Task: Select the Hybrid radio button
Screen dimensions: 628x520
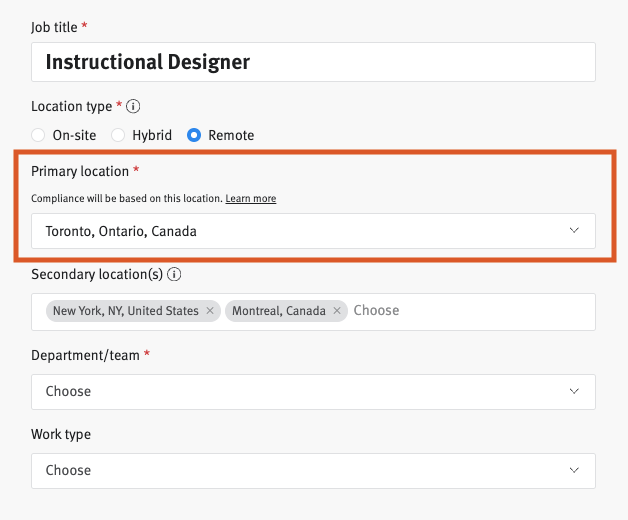Action: 118,135
